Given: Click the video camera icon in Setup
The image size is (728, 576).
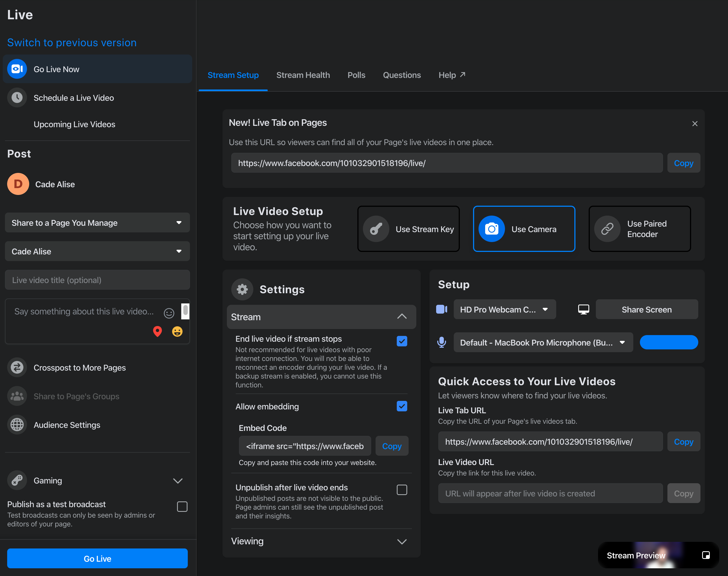Looking at the screenshot, I should [442, 309].
